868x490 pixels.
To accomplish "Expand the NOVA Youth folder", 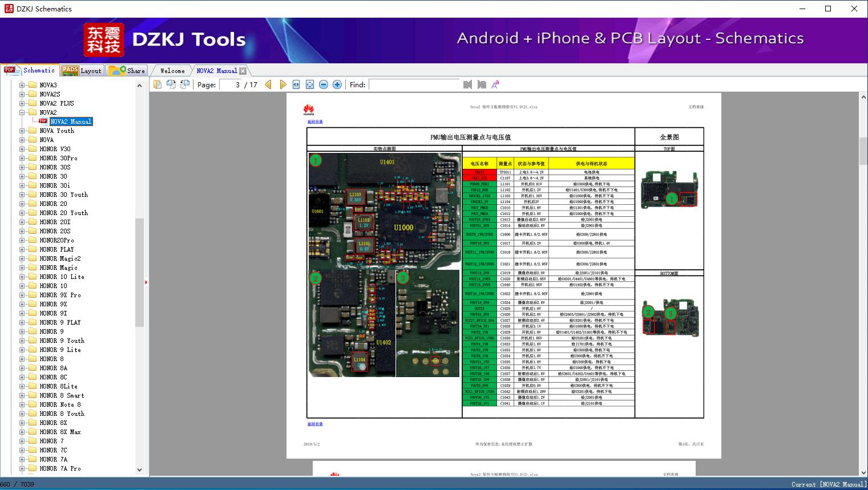I will [22, 131].
